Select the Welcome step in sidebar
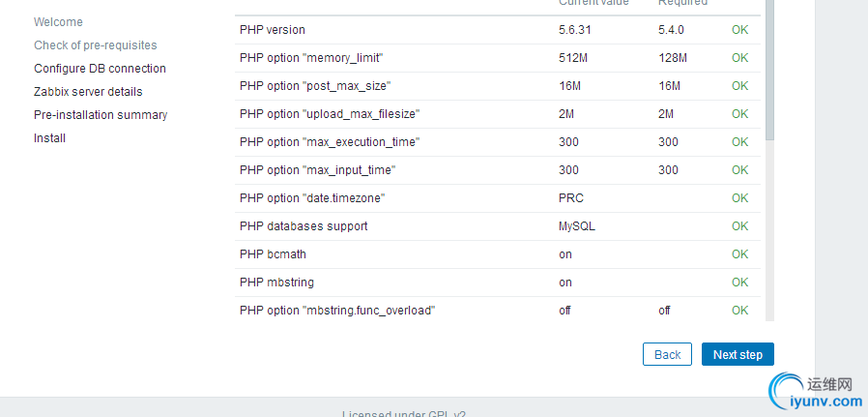This screenshot has width=868, height=417. pyautogui.click(x=58, y=22)
